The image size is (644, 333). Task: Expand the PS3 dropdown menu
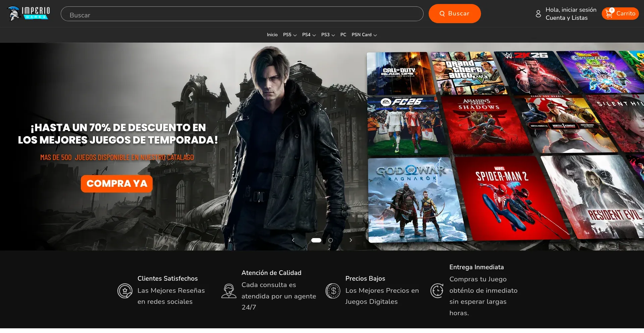(x=328, y=35)
